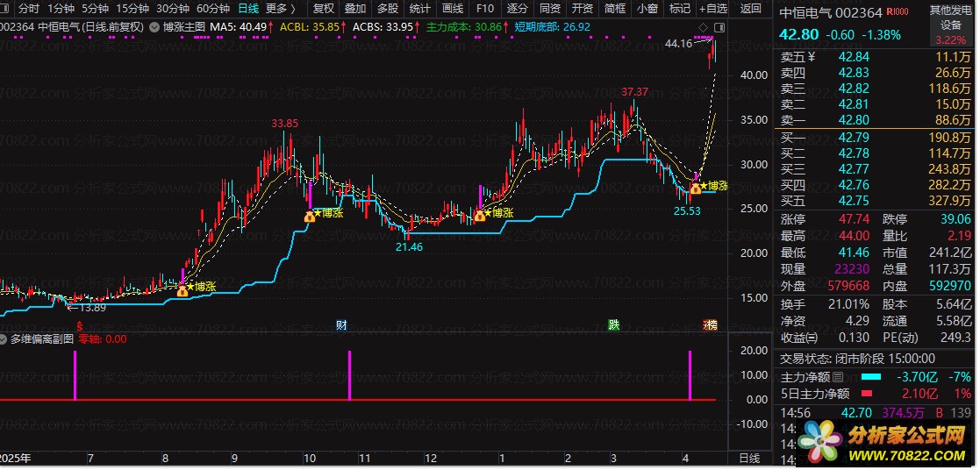Click the 博涨 money bag signal near 25.53 low
Screen dimensions: 980x470
pyautogui.click(x=695, y=189)
